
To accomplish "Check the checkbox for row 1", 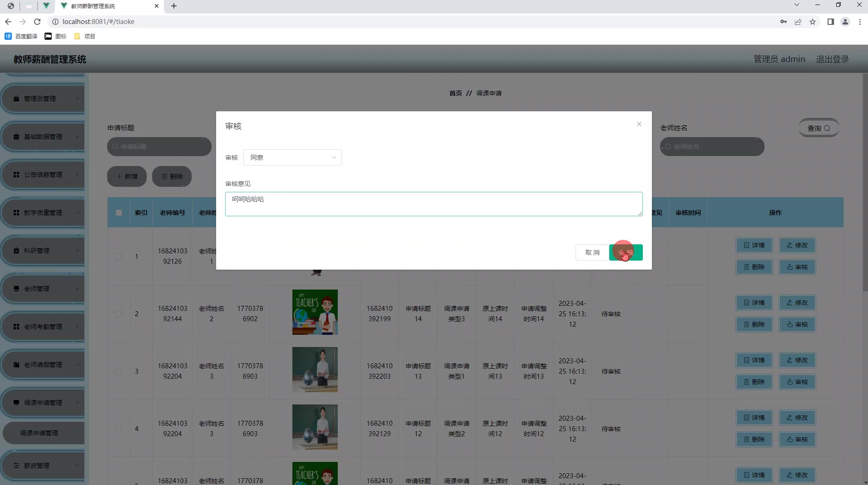I will coord(118,257).
